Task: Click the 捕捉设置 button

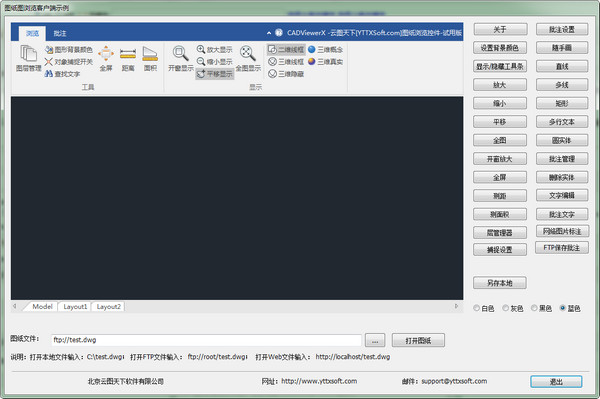Action: pyautogui.click(x=500, y=249)
